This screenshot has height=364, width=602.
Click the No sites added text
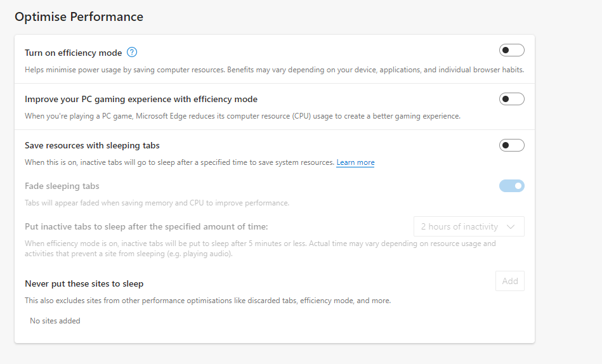(x=55, y=321)
